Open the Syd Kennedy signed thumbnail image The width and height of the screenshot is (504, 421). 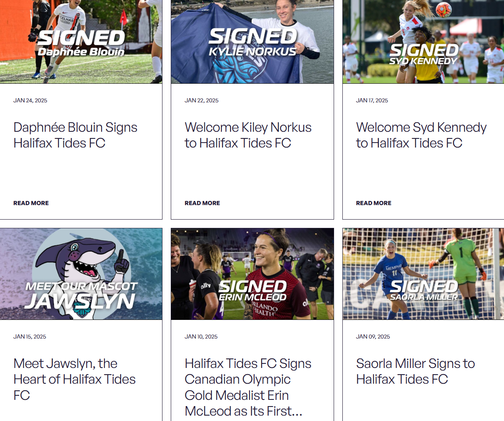tap(423, 41)
